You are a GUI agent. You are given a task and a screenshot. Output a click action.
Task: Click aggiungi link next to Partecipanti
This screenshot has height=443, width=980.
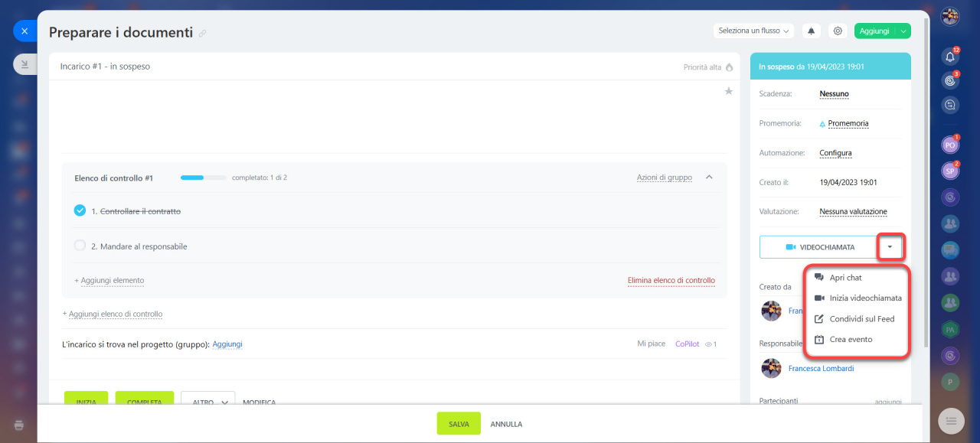pyautogui.click(x=888, y=401)
